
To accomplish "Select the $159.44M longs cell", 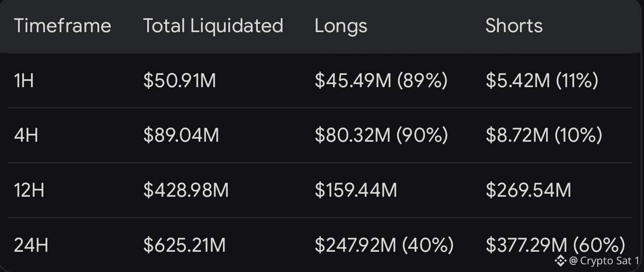I will (356, 191).
